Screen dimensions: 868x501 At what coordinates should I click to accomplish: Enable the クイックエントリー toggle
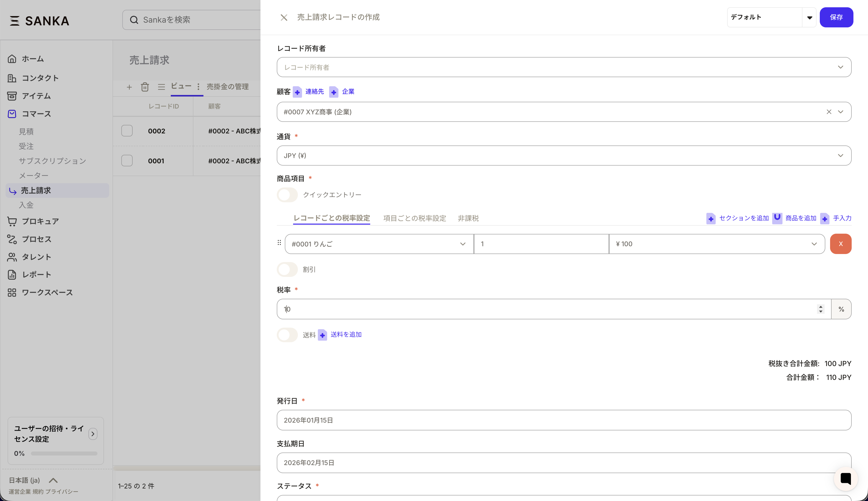click(x=287, y=195)
